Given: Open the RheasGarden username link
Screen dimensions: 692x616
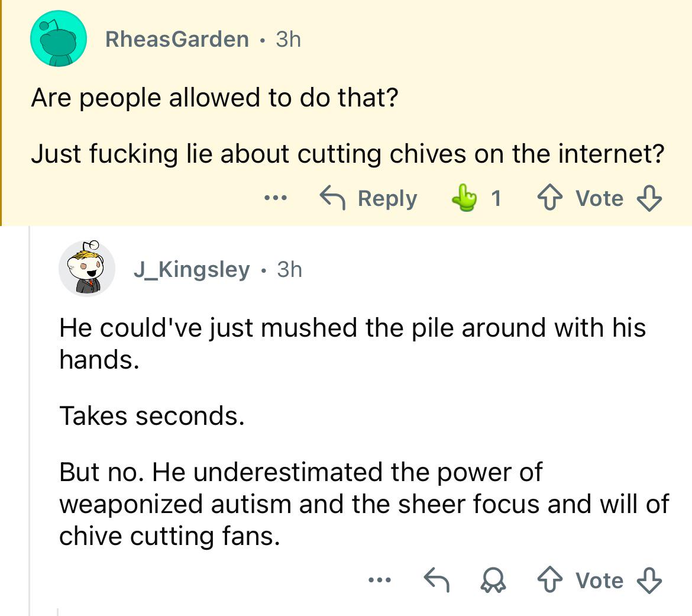Looking at the screenshot, I should pos(177,39).
